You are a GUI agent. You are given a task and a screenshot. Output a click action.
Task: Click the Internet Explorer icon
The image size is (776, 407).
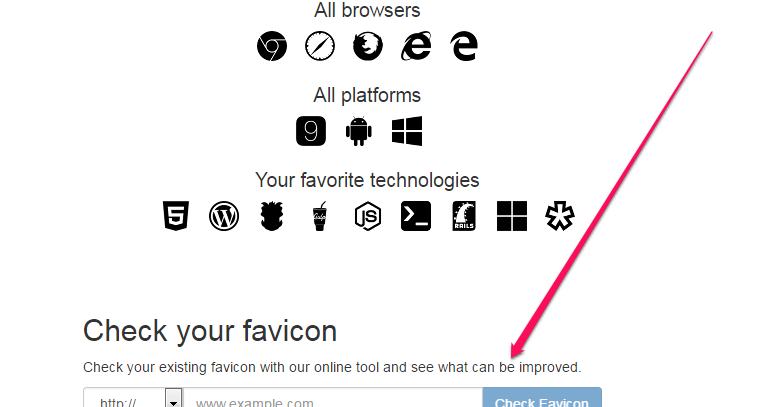click(x=416, y=46)
